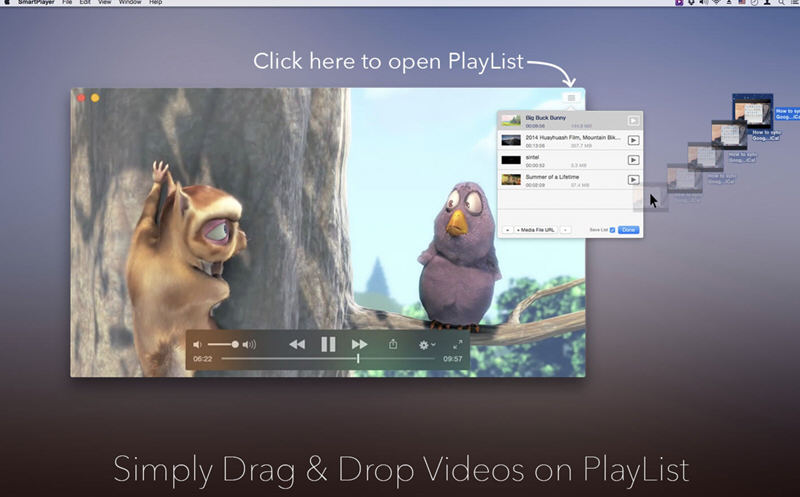Minimize the player with yellow button

tap(95, 97)
